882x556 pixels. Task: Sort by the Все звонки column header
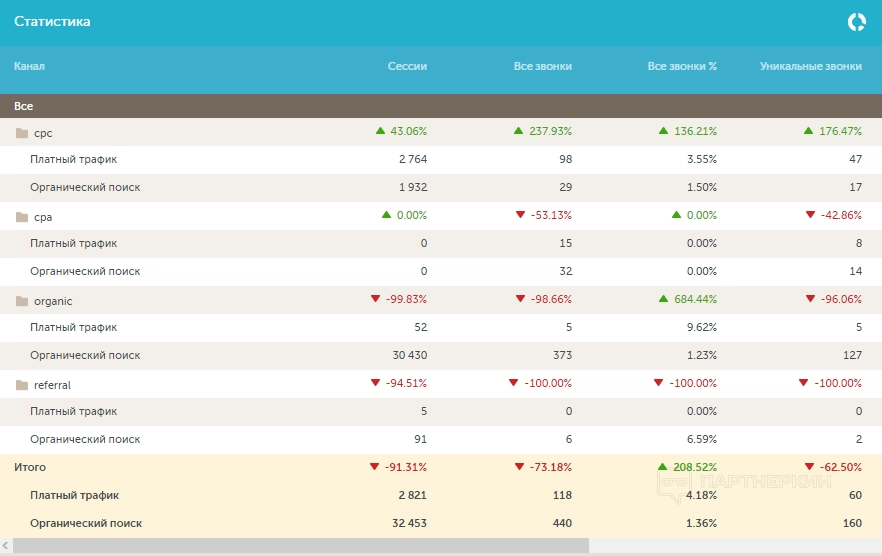click(x=542, y=67)
